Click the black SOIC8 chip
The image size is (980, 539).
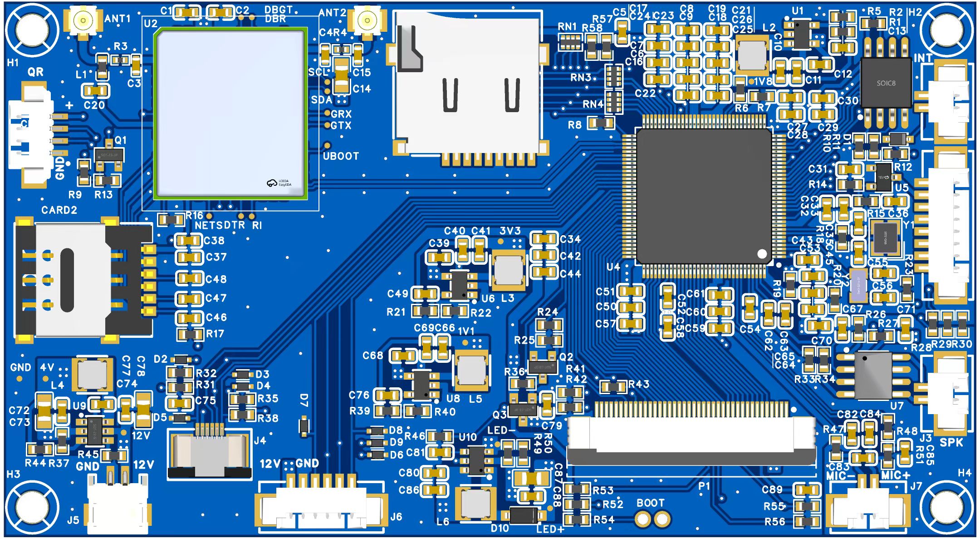pyautogui.click(x=886, y=83)
